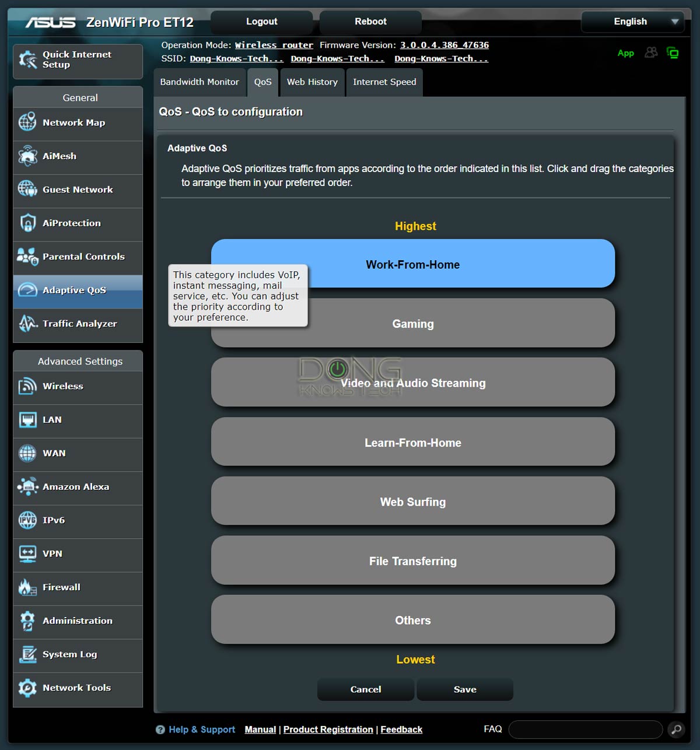
Task: Open the firmware version link
Action: click(x=444, y=45)
